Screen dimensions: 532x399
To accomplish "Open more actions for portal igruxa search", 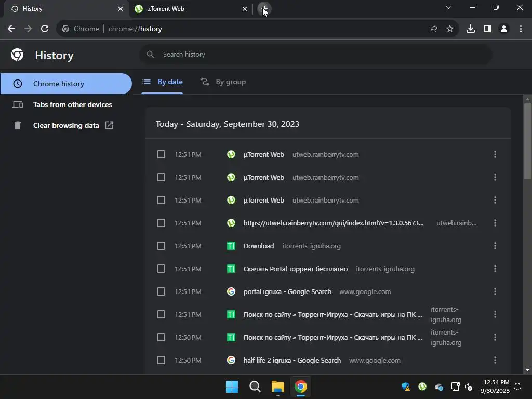I will coord(495,292).
